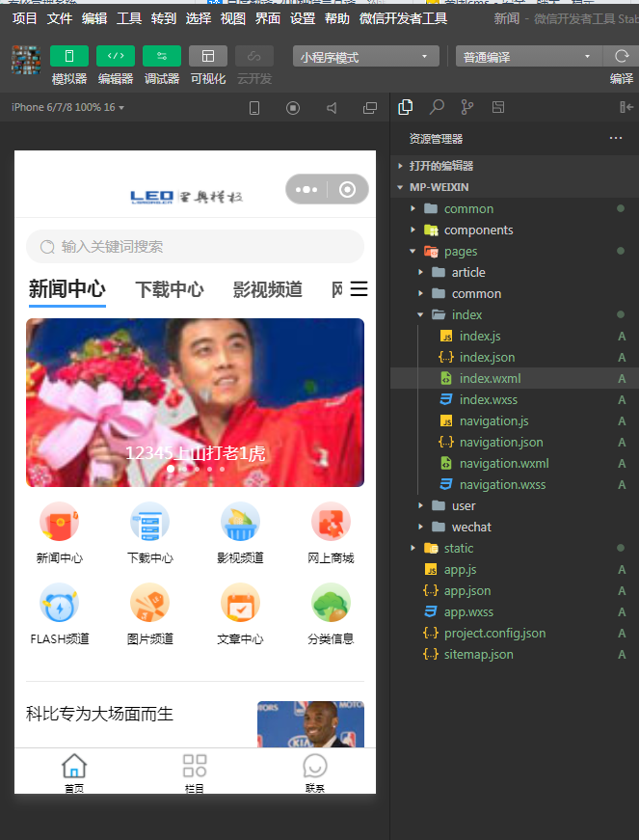Toggle the debugger panel button
Image resolution: width=639 pixels, height=840 pixels.
click(x=162, y=56)
